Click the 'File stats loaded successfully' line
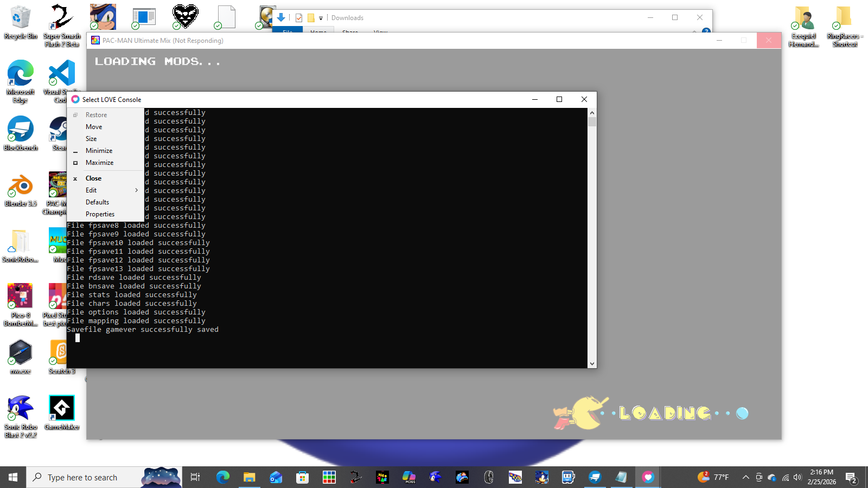868x488 pixels. [x=132, y=295]
